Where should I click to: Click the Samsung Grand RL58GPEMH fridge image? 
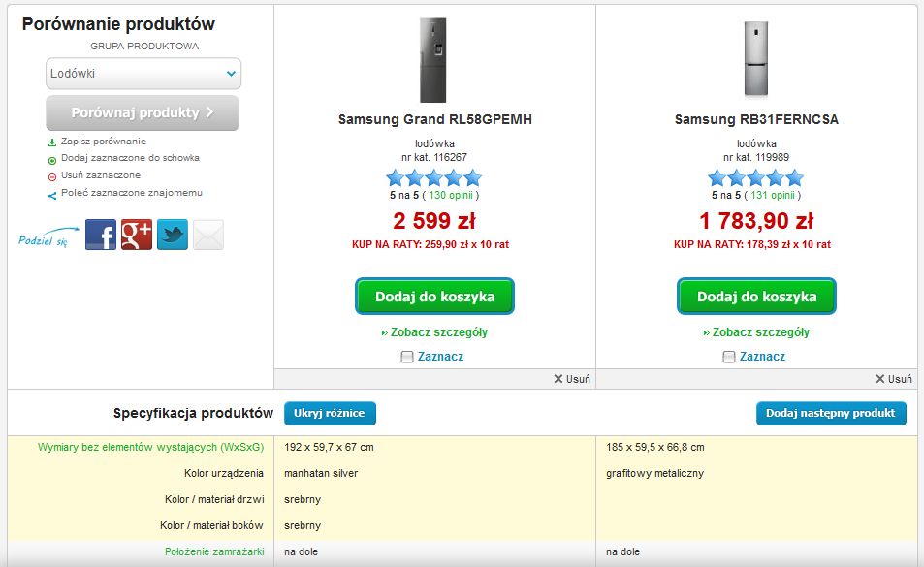click(433, 60)
